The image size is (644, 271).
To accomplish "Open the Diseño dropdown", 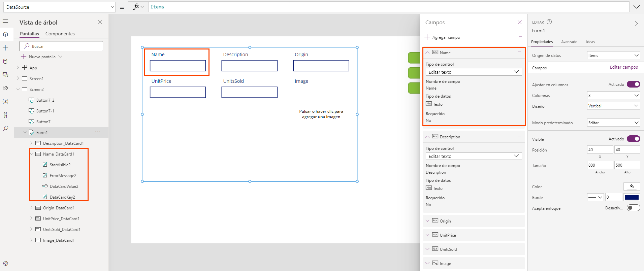I will click(x=613, y=106).
